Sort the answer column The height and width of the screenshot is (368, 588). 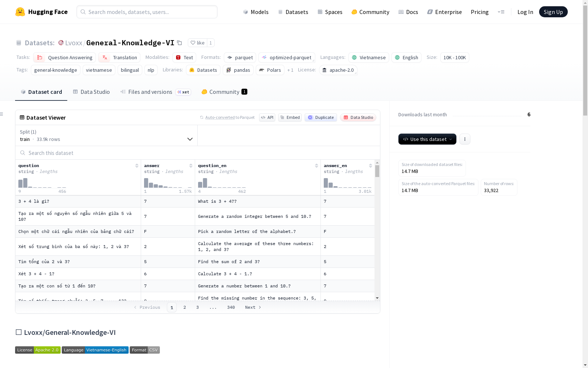point(191,166)
